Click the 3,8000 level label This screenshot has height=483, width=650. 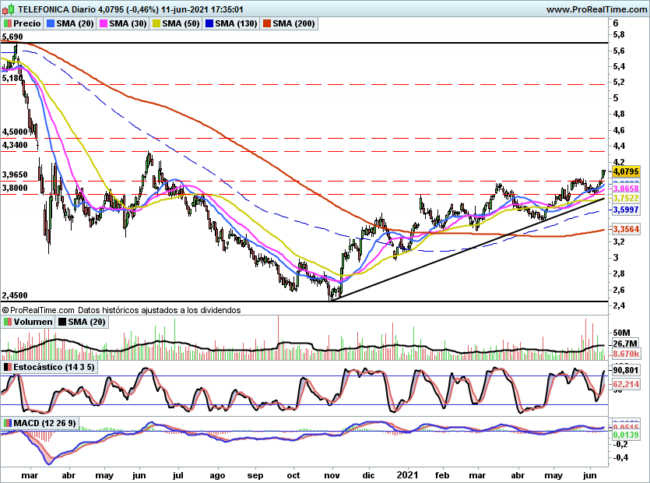click(15, 188)
